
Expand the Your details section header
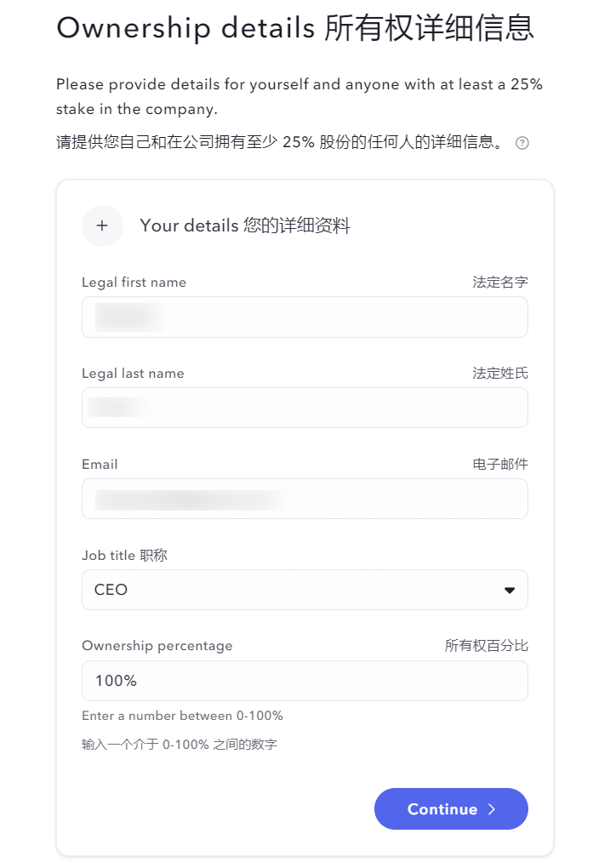tap(245, 226)
